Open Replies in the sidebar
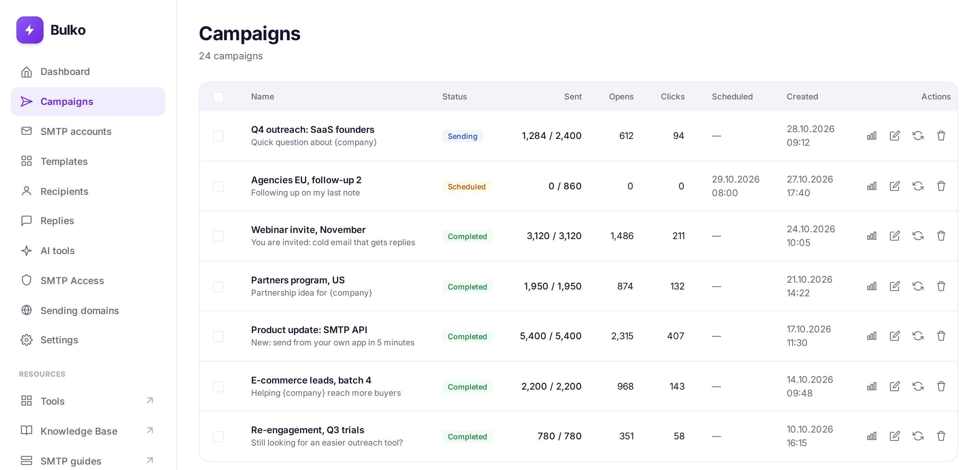The height and width of the screenshot is (470, 980). tap(88, 221)
